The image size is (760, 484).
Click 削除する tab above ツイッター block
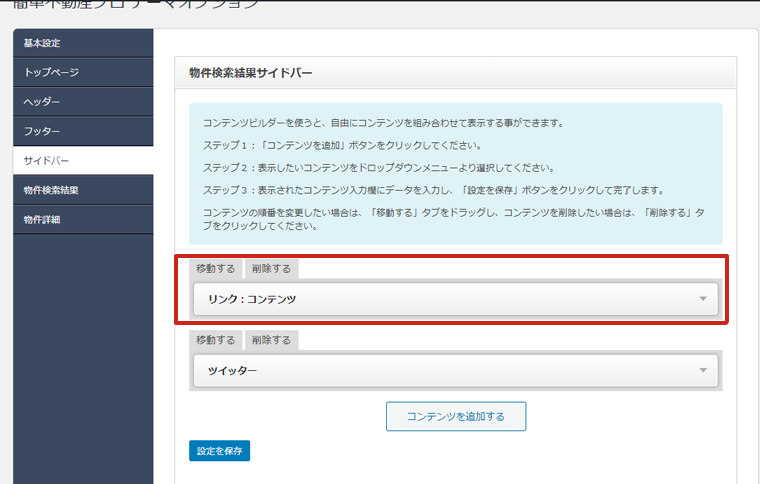[x=271, y=340]
